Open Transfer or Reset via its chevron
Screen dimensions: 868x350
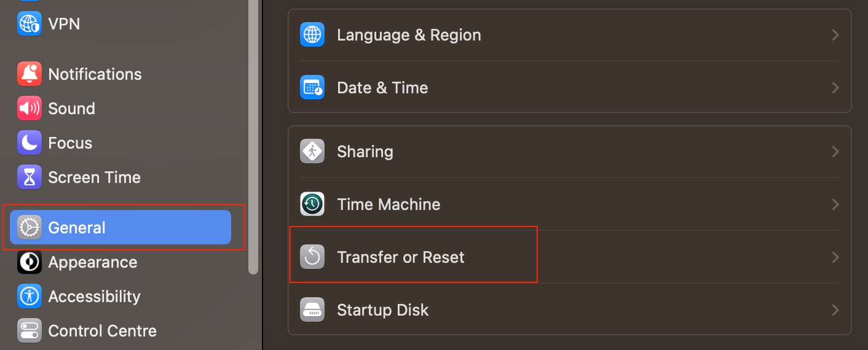(x=835, y=257)
